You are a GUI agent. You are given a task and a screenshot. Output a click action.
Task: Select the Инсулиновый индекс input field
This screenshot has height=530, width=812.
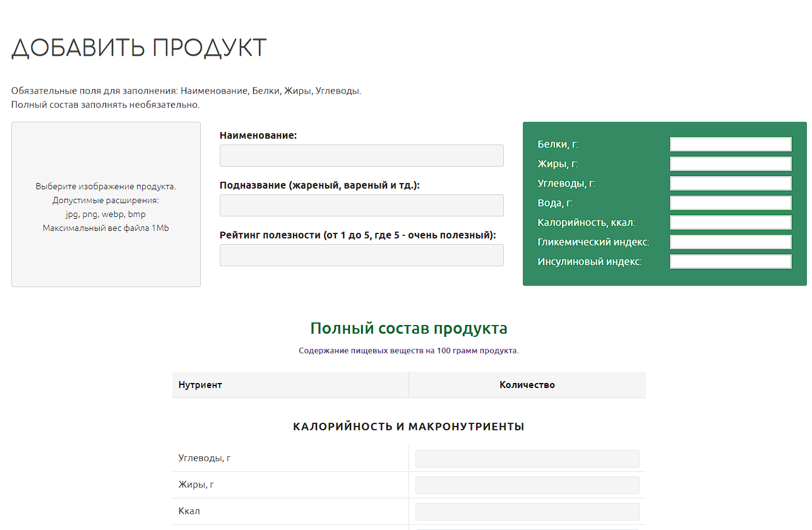point(730,262)
